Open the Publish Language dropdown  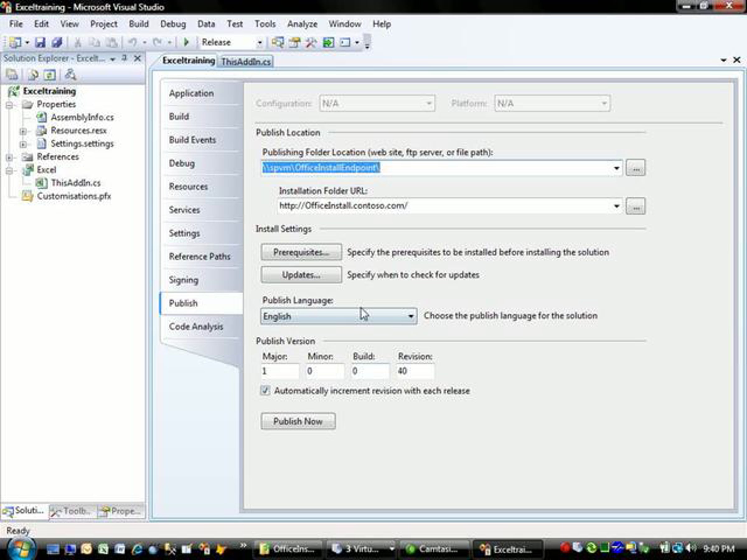tap(411, 316)
